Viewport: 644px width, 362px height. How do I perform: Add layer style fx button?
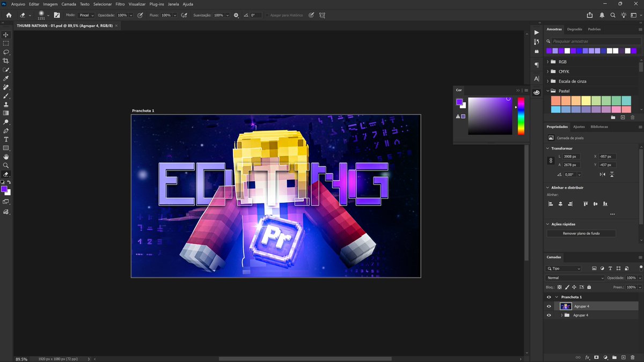[587, 357]
